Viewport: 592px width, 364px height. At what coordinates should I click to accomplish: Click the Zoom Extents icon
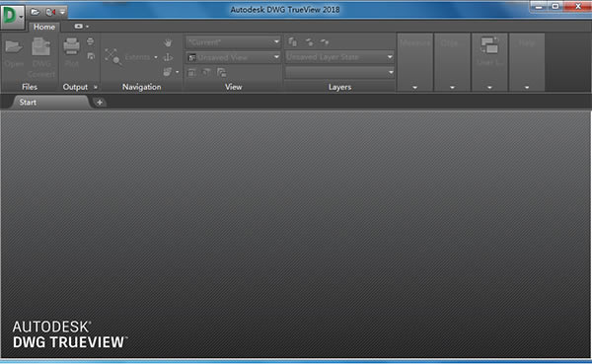click(112, 57)
